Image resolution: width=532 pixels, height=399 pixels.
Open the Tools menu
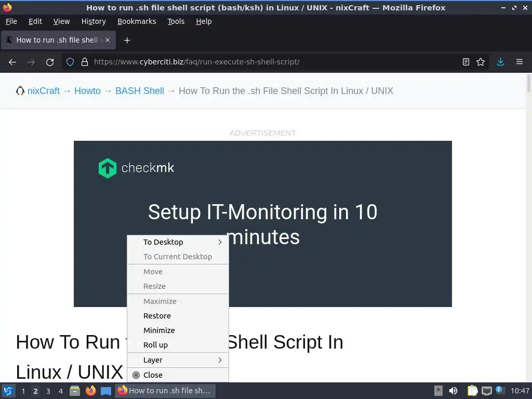pyautogui.click(x=176, y=21)
